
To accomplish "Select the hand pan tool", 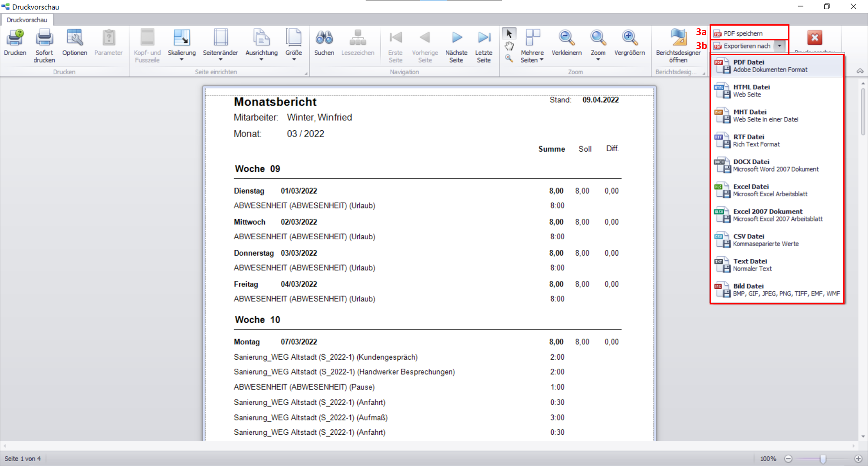I will (x=509, y=46).
